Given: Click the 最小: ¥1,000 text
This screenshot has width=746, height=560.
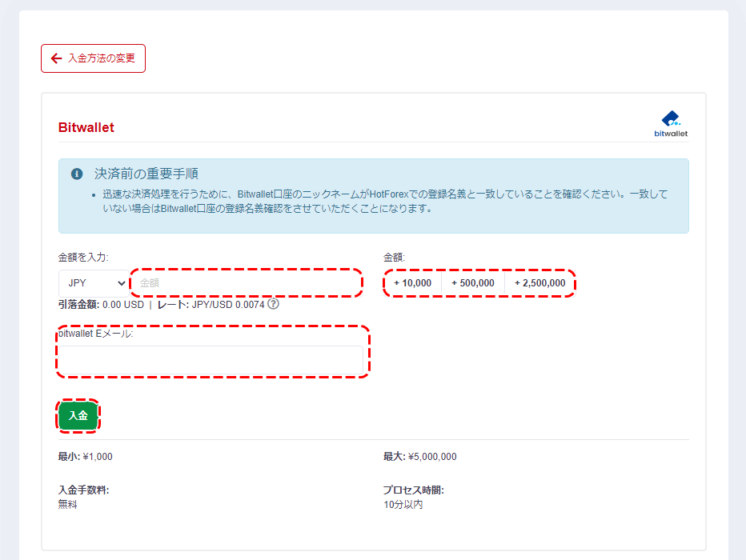Looking at the screenshot, I should tap(85, 457).
